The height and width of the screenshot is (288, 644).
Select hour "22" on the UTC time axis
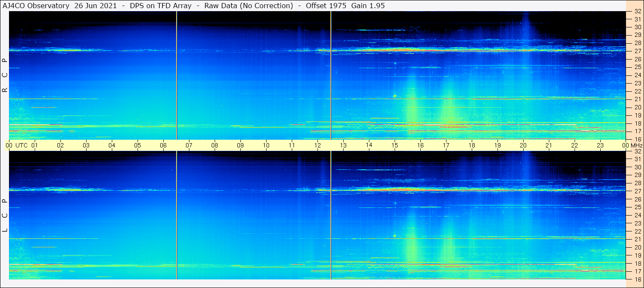(575, 145)
